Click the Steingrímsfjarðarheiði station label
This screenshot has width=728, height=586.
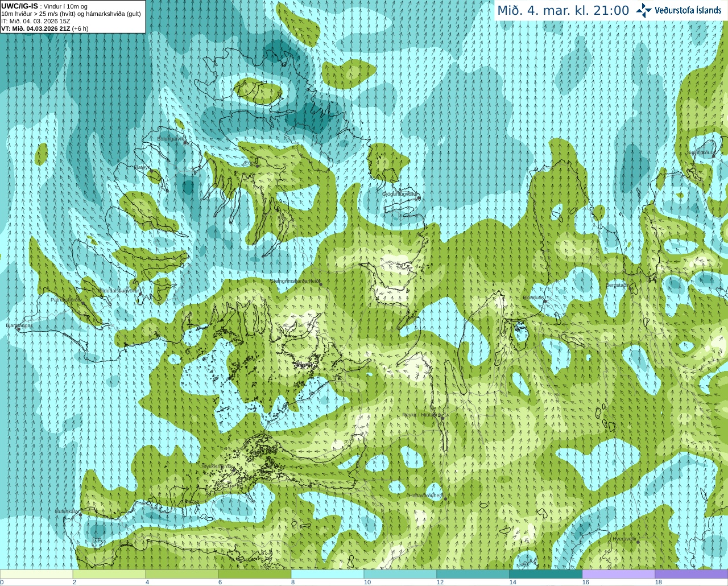[295, 280]
